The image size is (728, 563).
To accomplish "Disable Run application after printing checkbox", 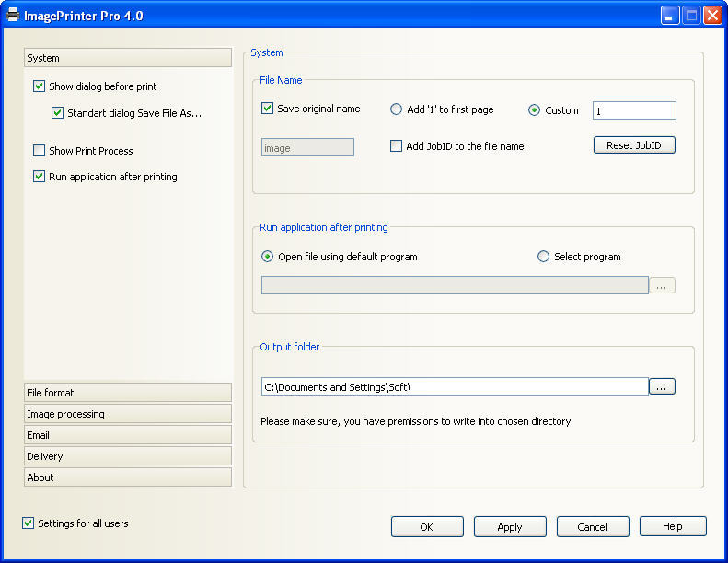I will coord(39,177).
